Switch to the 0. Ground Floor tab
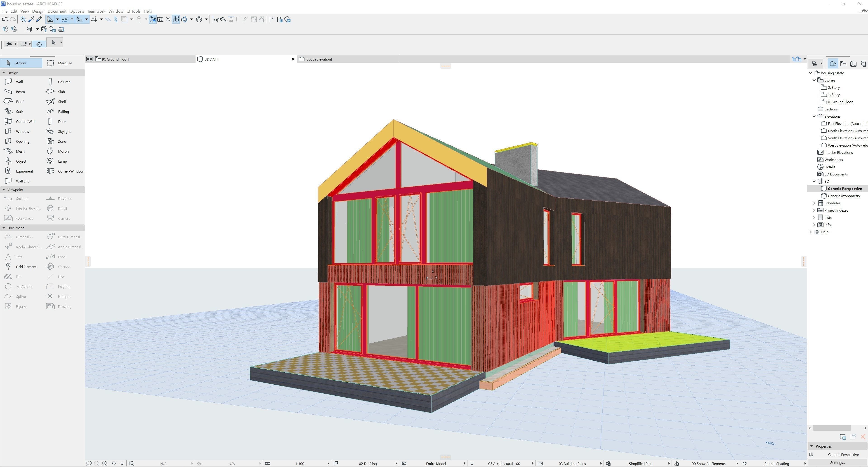The width and height of the screenshot is (868, 467). pyautogui.click(x=145, y=59)
